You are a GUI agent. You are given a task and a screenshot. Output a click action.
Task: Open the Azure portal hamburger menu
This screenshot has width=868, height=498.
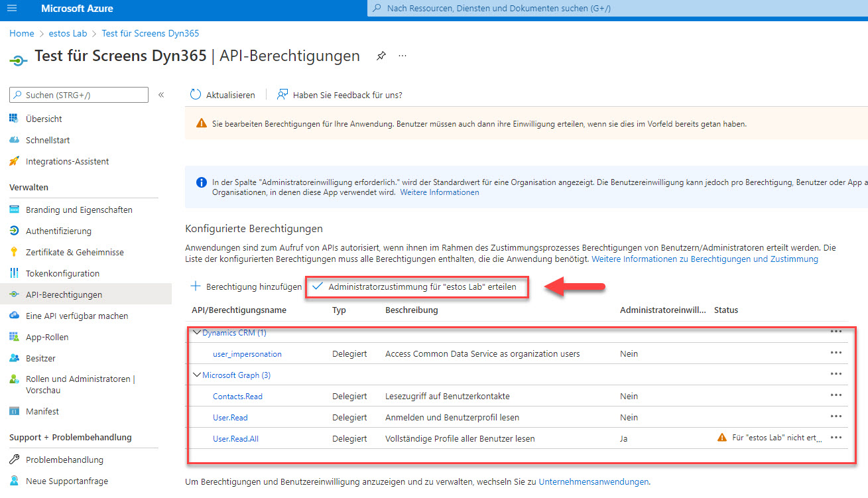[x=13, y=9]
